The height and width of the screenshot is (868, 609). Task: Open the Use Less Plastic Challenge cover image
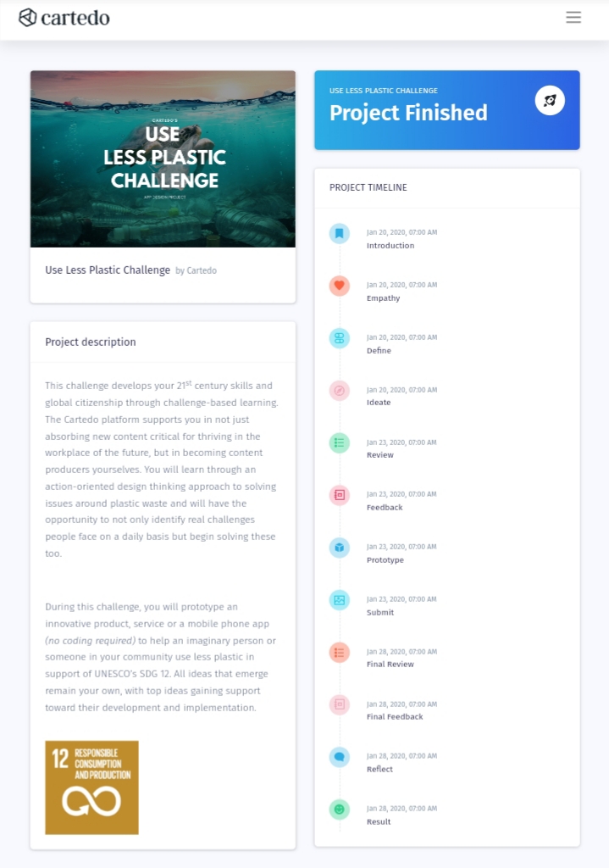click(163, 159)
